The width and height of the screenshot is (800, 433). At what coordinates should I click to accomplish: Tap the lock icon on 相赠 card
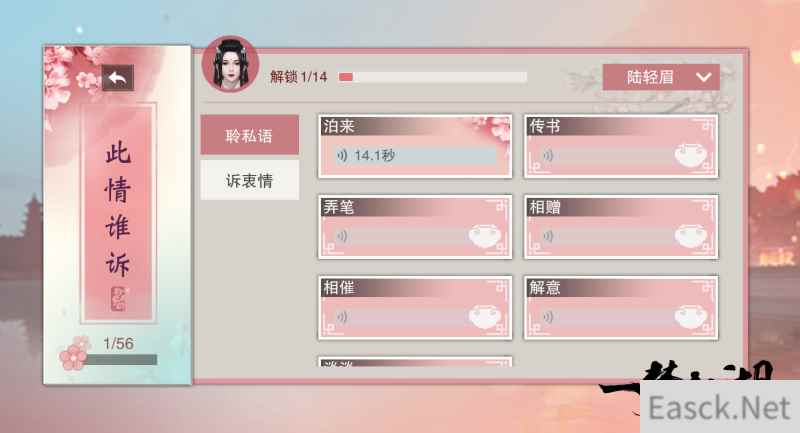pyautogui.click(x=691, y=236)
